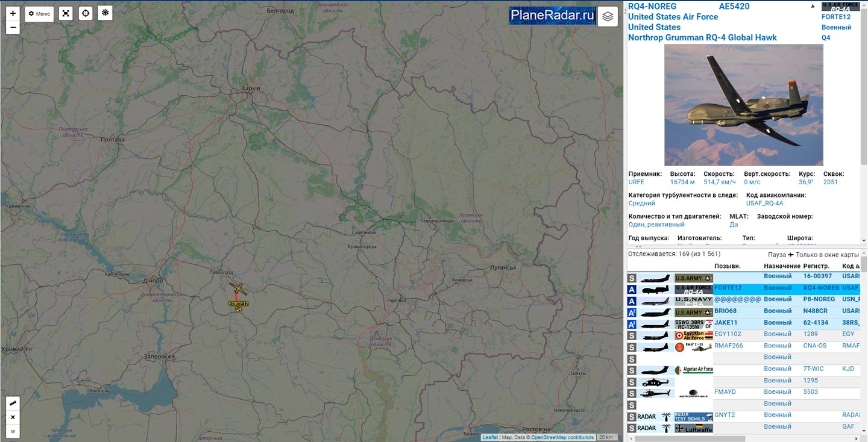Open the Меню settings button

(39, 13)
